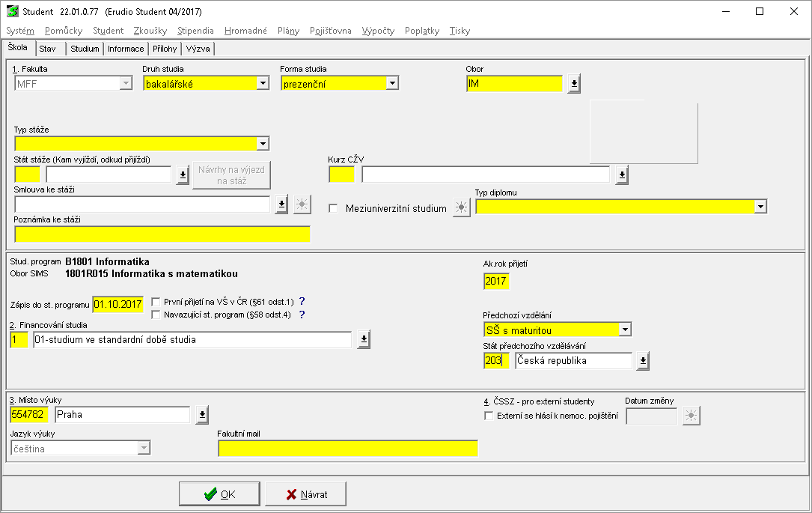Click the lookup arrow icon next to Obor
This screenshot has width=812, height=513.
click(574, 84)
